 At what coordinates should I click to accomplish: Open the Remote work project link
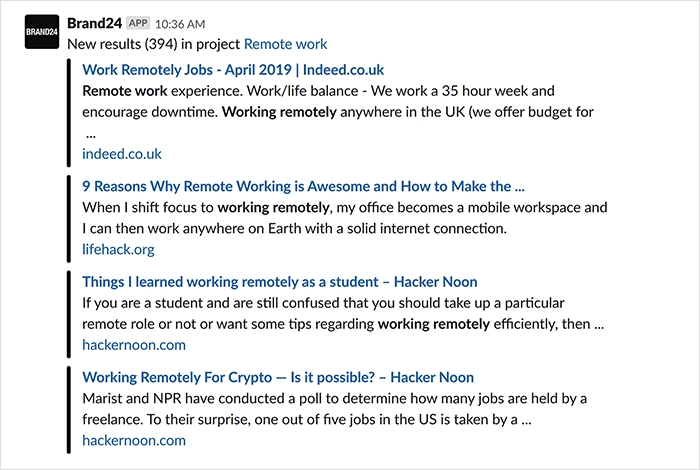click(285, 44)
